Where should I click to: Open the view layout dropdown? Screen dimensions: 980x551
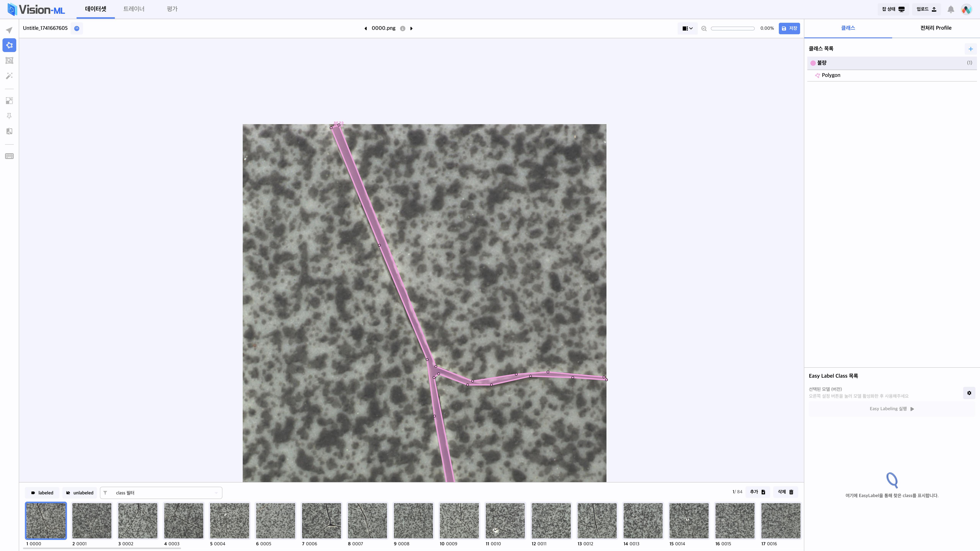click(688, 28)
